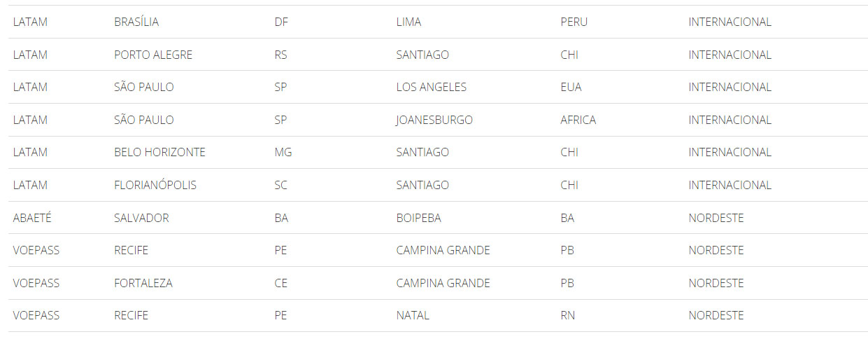This screenshot has height=339, width=868.
Task: Select the LIMA destination cell
Action: click(408, 22)
